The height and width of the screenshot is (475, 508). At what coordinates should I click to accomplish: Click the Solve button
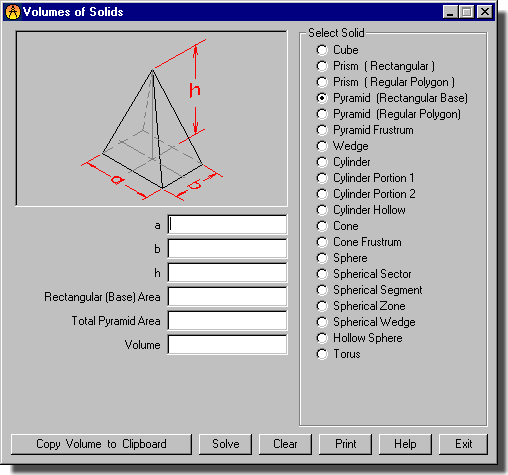point(225,444)
